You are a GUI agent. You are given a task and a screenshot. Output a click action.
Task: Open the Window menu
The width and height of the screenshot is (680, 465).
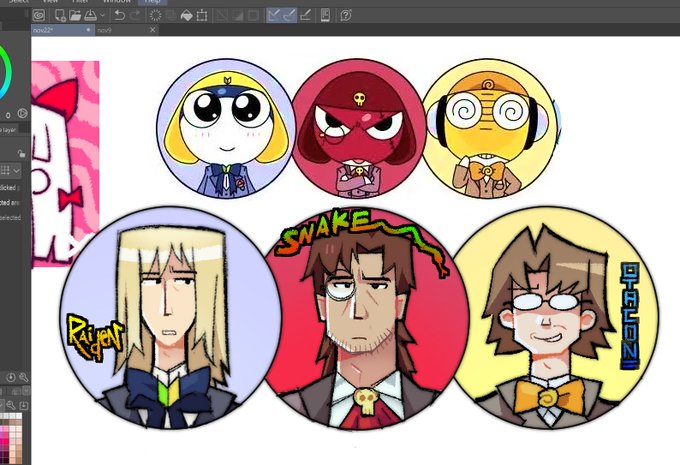(116, 2)
